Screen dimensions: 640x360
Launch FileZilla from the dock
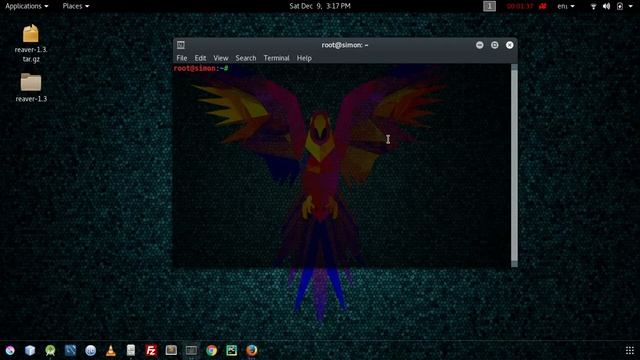(x=151, y=350)
